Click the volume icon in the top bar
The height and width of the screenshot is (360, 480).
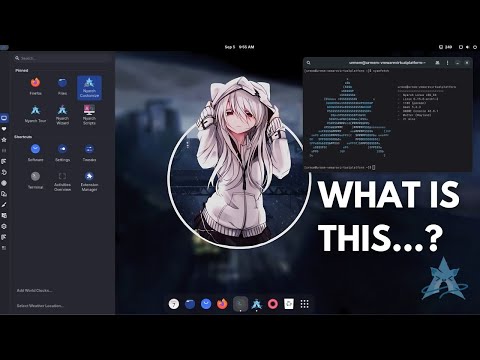468,47
